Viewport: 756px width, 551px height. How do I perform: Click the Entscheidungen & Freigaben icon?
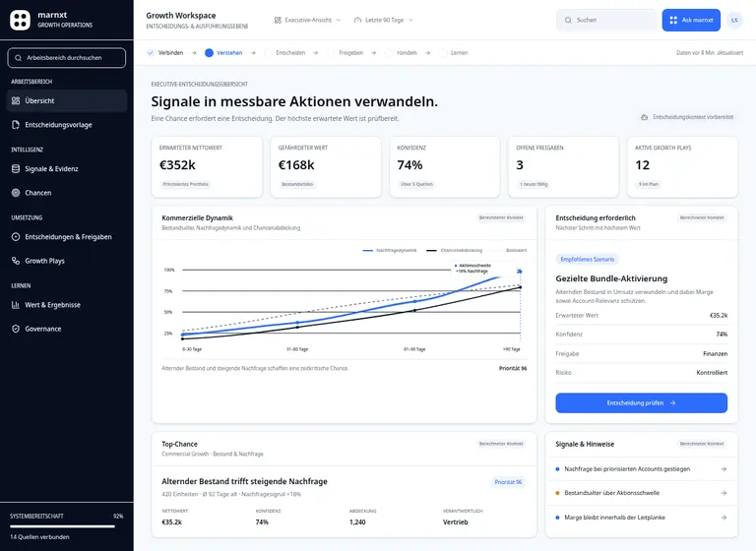click(16, 237)
